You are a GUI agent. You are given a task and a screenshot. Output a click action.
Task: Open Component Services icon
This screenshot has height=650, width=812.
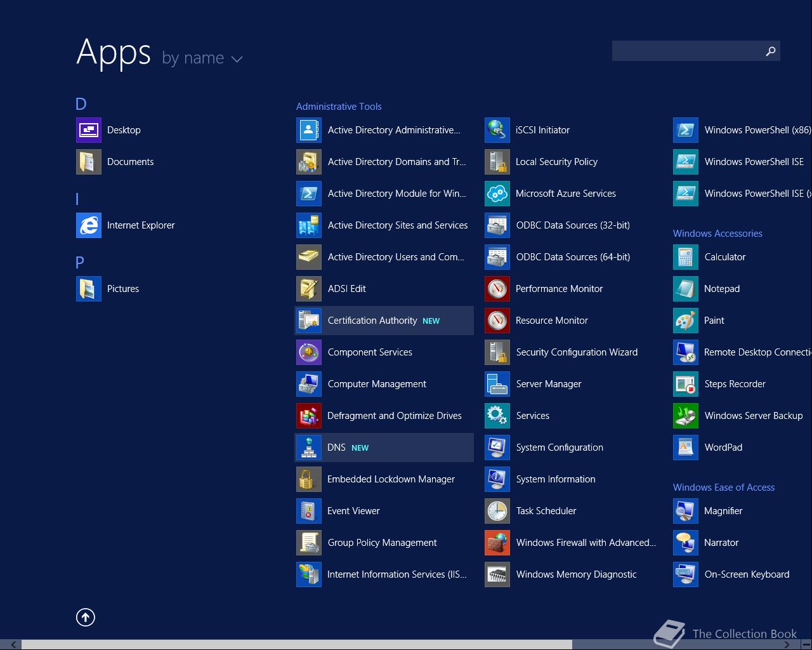pos(309,352)
